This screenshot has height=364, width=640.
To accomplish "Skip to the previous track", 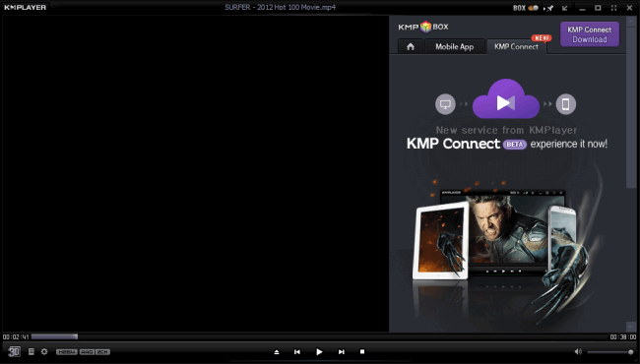I will tap(297, 352).
